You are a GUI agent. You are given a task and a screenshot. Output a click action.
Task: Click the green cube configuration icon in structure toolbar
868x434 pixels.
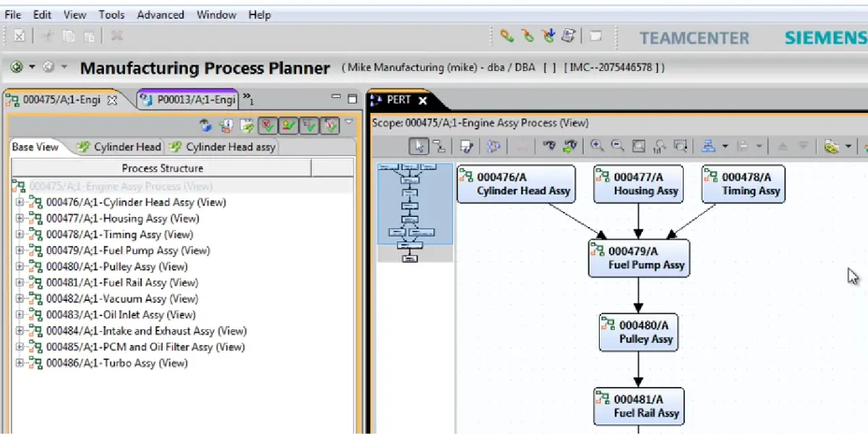247,126
